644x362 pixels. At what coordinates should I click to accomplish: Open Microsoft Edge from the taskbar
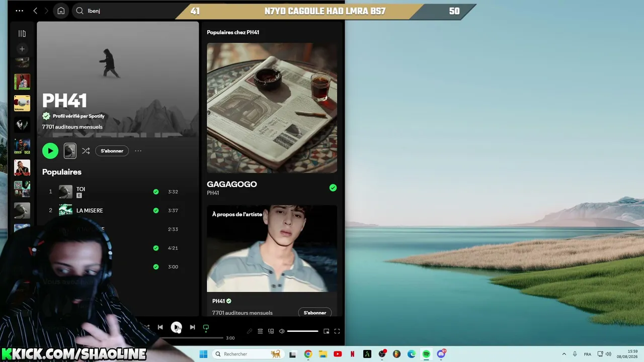[x=412, y=354]
